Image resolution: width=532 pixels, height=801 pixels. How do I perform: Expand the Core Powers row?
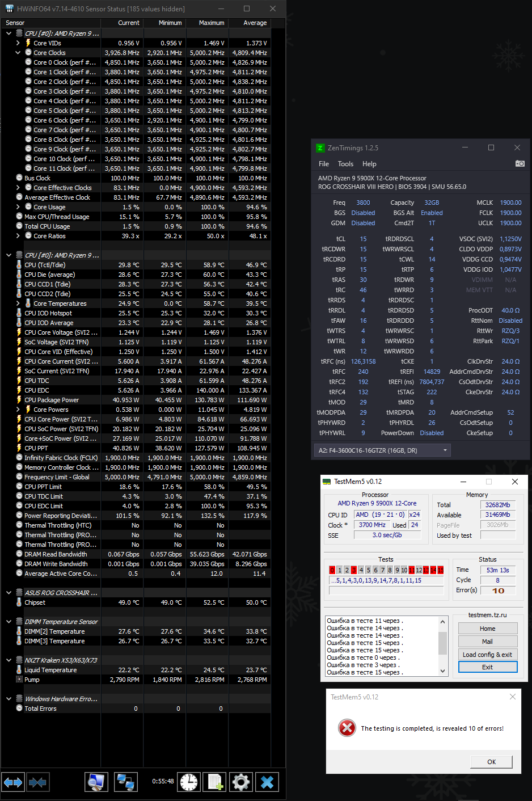click(18, 410)
